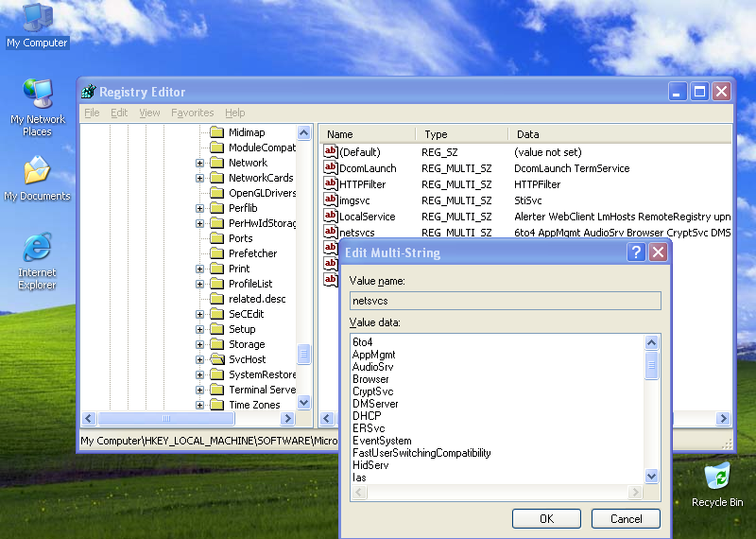Sort values by Type column header
The image size is (756, 539).
pyautogui.click(x=462, y=134)
